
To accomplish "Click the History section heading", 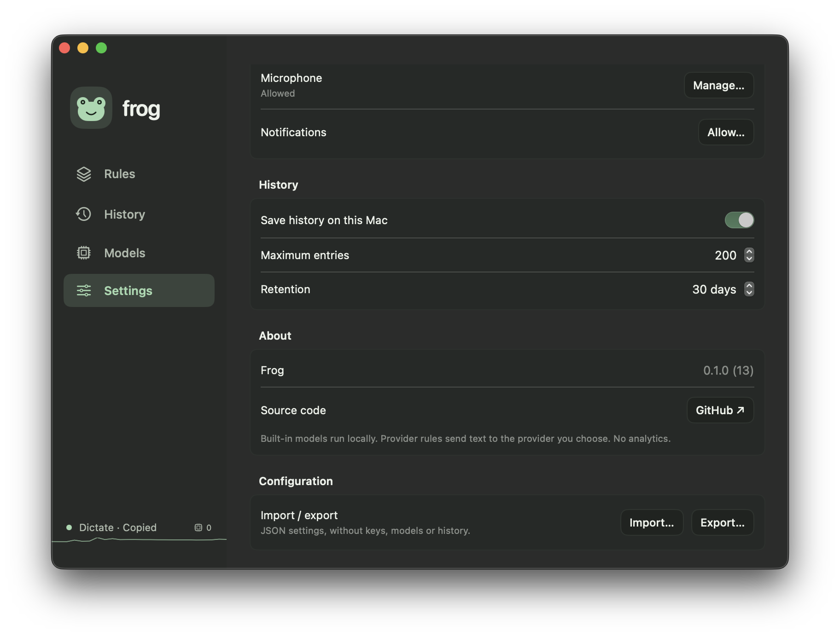I will pyautogui.click(x=279, y=185).
